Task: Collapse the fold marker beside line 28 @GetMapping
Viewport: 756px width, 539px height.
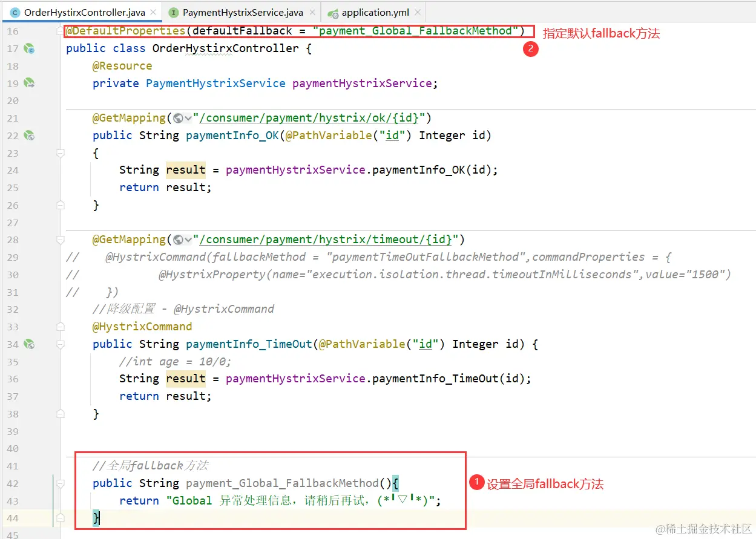Action: click(60, 240)
